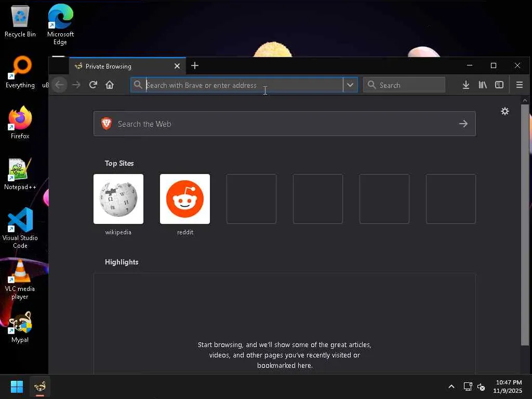Click Mypal icon in the taskbar

[39, 387]
